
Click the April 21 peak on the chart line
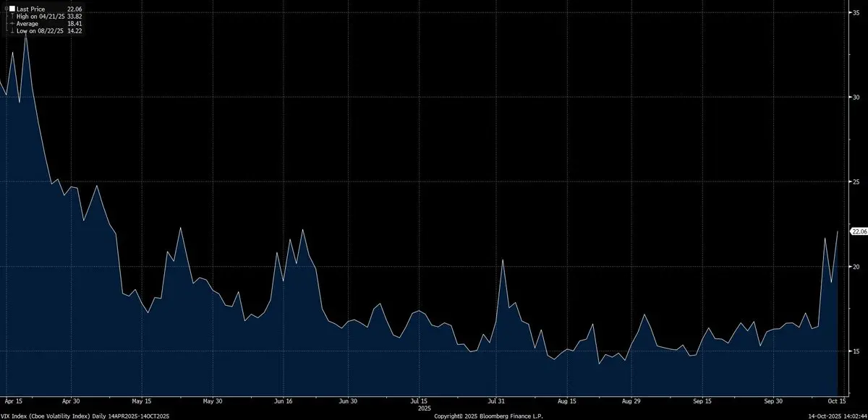click(26, 34)
